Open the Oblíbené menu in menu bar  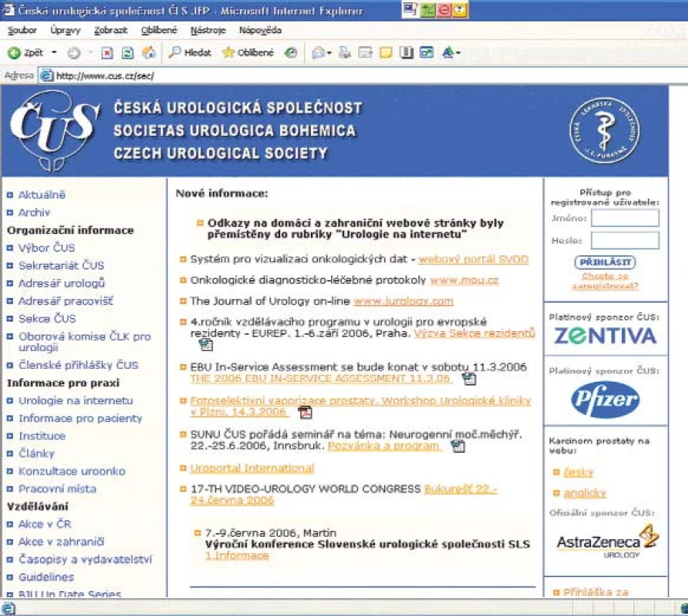coord(159,30)
